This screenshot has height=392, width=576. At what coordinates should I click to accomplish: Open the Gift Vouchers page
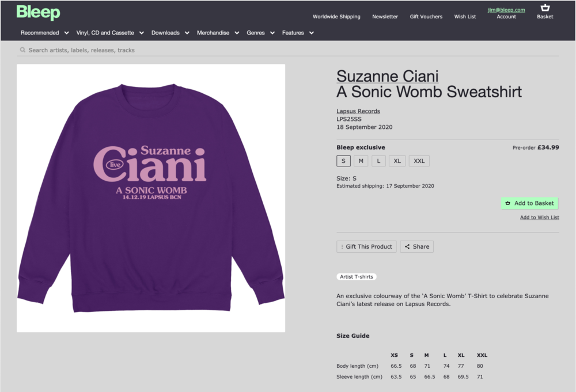click(426, 17)
